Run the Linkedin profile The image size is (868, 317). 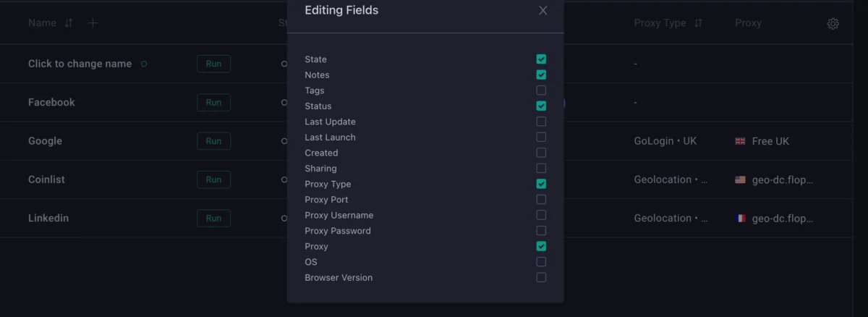tap(213, 218)
